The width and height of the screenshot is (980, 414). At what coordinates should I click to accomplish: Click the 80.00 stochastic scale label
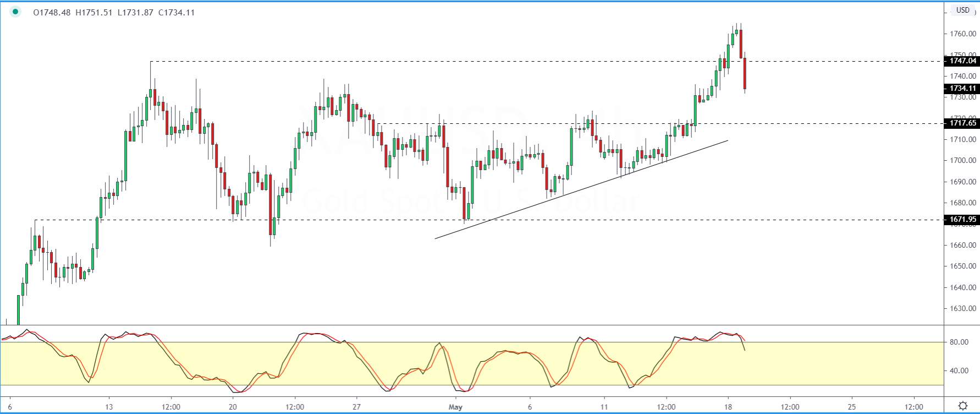(959, 342)
